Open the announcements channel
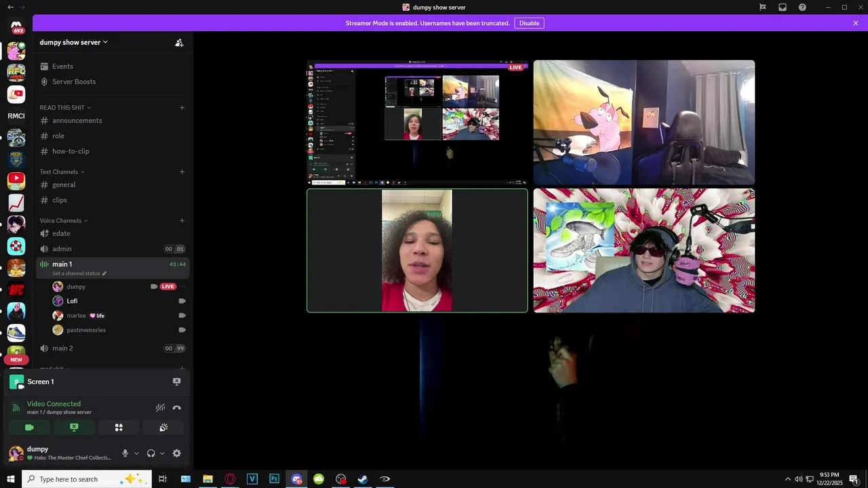Image resolution: width=868 pixels, height=488 pixels. [x=113, y=121]
